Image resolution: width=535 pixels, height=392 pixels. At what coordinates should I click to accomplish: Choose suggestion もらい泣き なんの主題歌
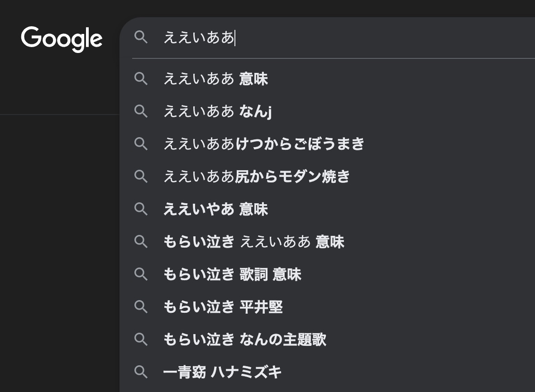click(245, 339)
